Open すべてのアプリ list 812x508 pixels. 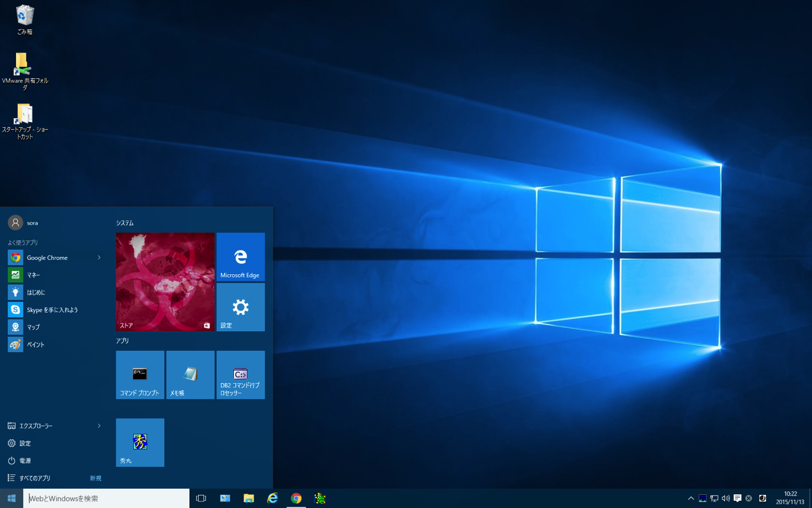coord(35,478)
